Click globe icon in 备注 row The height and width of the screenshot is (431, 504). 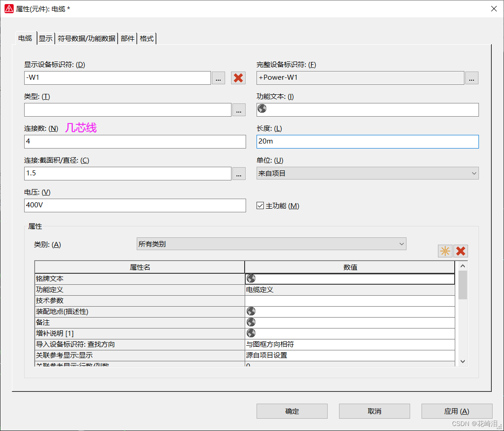click(x=251, y=322)
